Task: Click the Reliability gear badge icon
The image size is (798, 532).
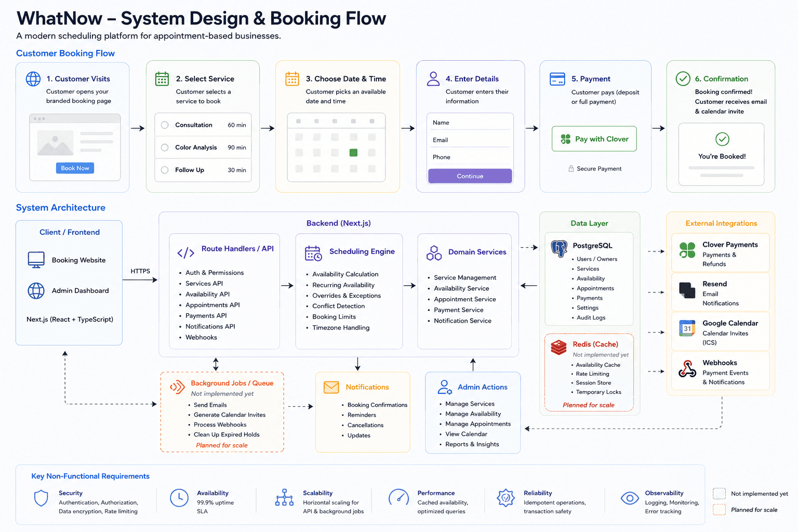Action: click(x=506, y=498)
